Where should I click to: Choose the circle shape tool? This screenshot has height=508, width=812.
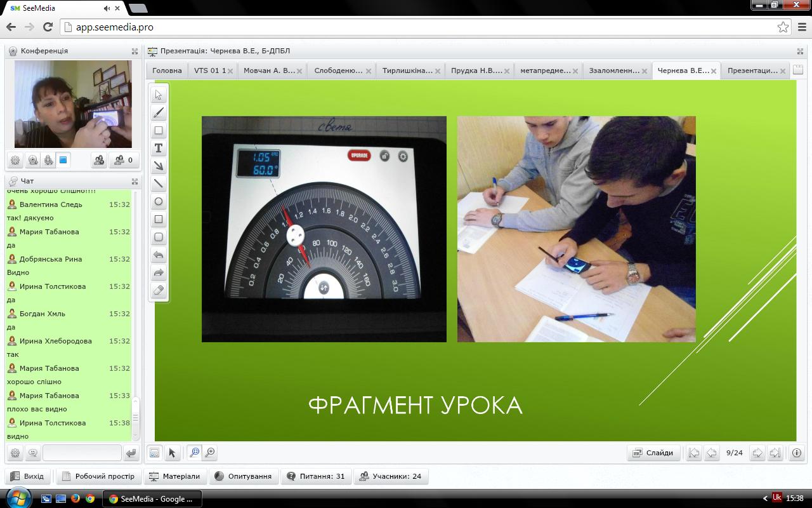click(x=159, y=202)
